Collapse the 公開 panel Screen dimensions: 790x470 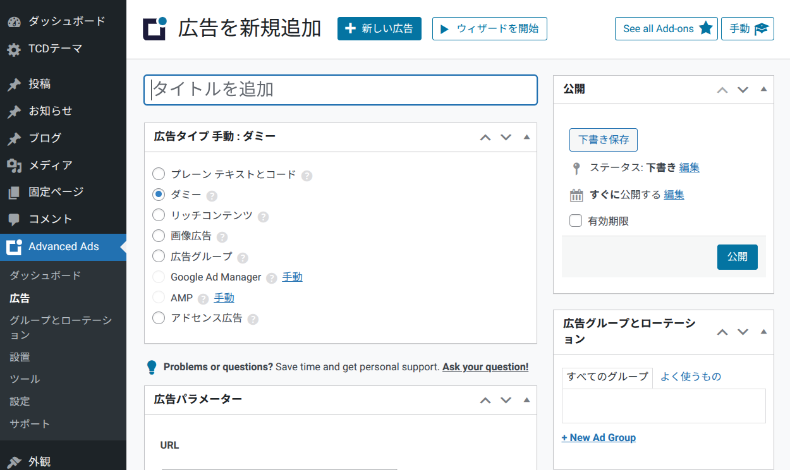click(764, 90)
